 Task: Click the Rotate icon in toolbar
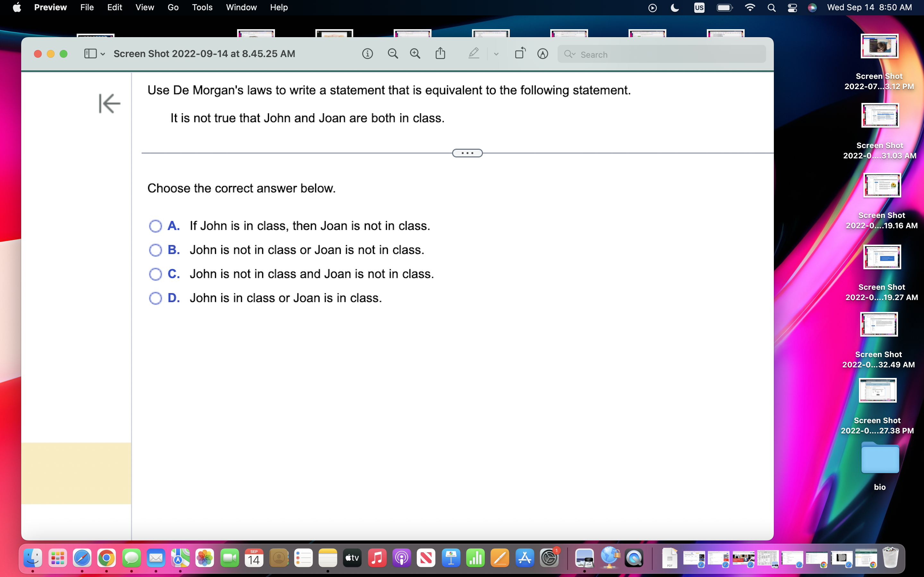point(520,54)
